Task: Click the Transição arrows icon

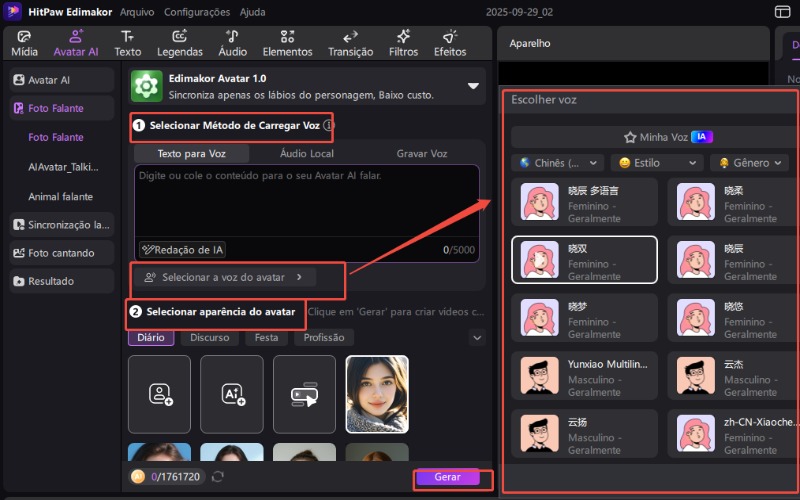Action: [x=350, y=37]
